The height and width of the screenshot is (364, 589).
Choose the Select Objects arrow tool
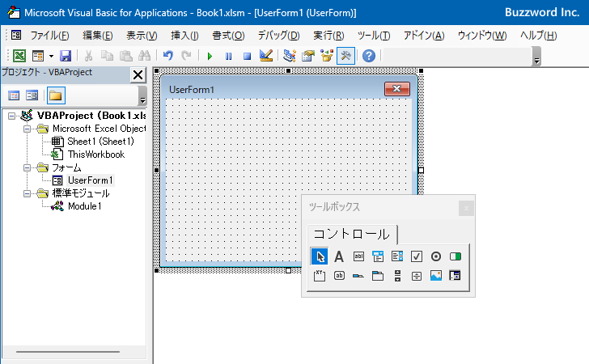[320, 256]
